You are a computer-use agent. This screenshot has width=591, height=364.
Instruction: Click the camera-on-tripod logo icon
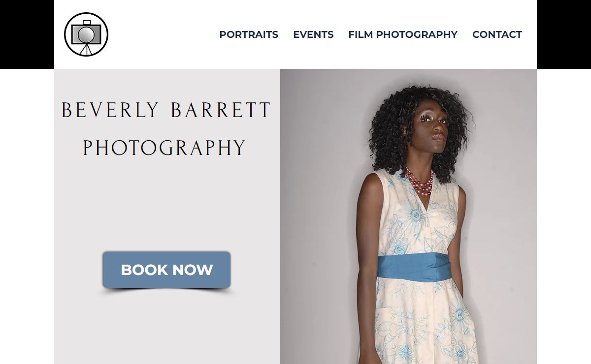[86, 34]
